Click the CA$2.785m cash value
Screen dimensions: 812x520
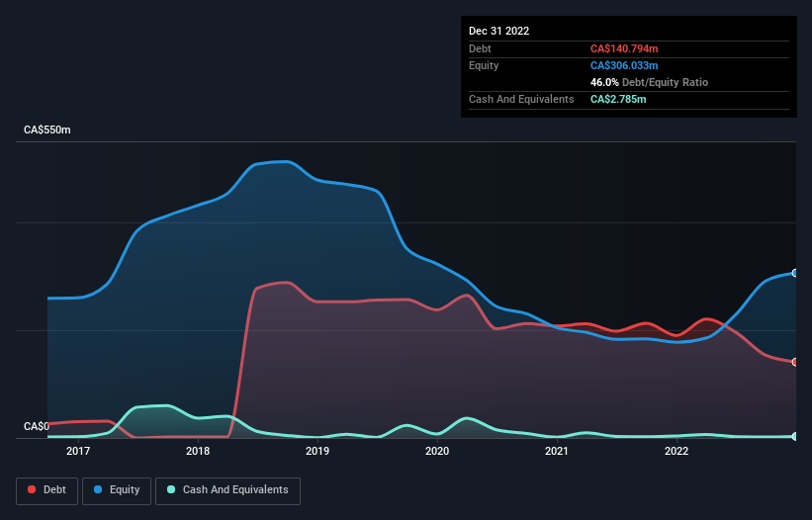click(618, 99)
